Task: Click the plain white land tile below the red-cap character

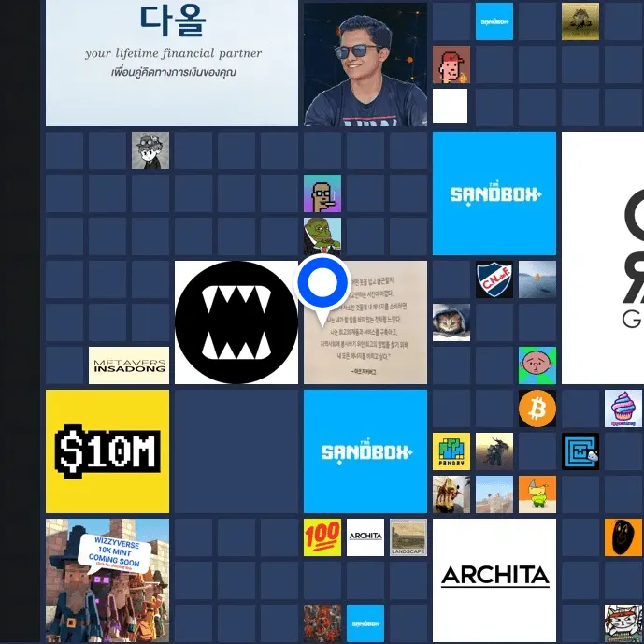Action: click(x=450, y=106)
